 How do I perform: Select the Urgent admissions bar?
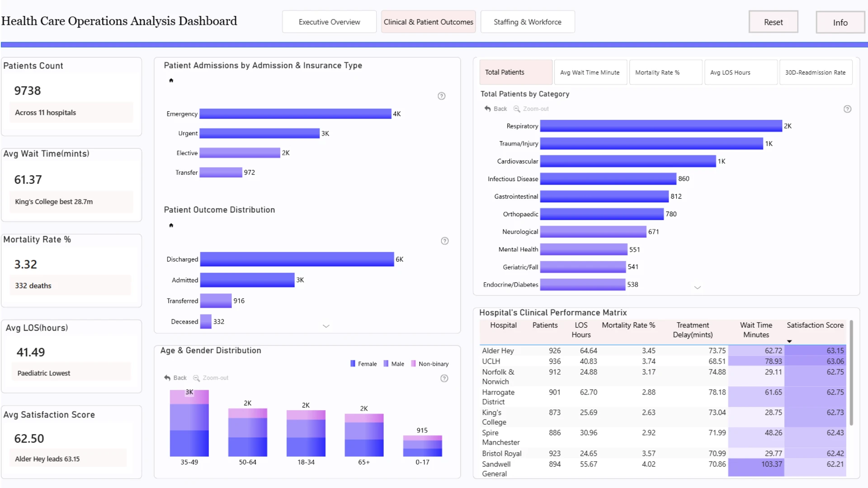(x=259, y=133)
